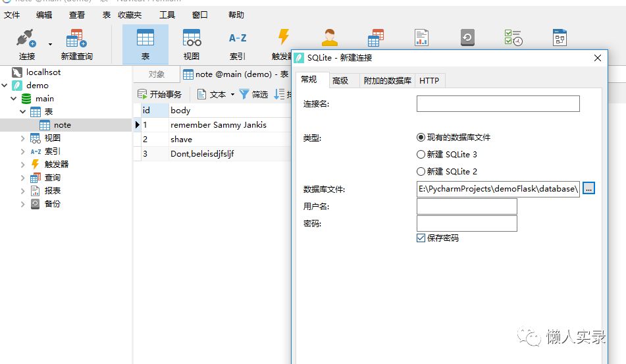
Task: Expand the 报表 tree node
Action: [x=23, y=191]
